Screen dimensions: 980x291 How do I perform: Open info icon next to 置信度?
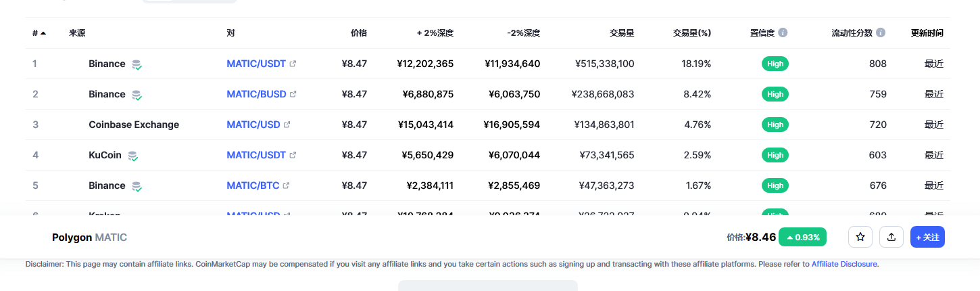(x=783, y=32)
